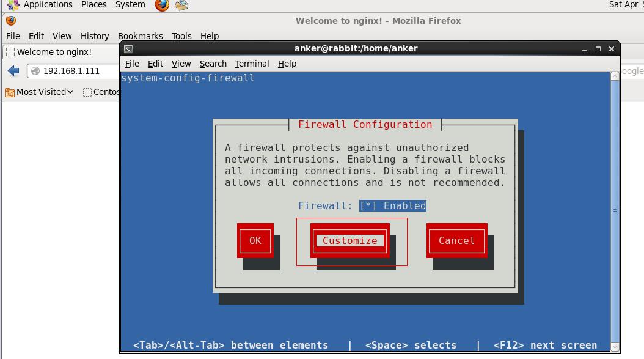Open the terminal's Terminal menu
This screenshot has height=359, width=644.
(252, 64)
